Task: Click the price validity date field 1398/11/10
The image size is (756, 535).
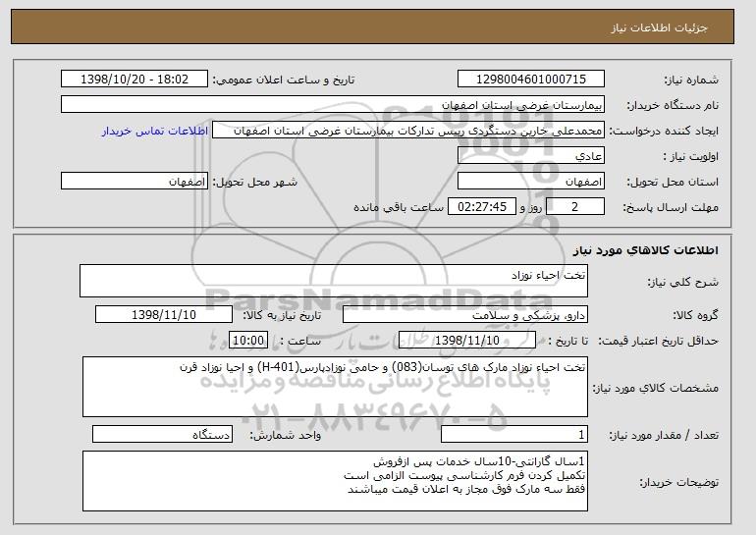Action: (x=467, y=341)
